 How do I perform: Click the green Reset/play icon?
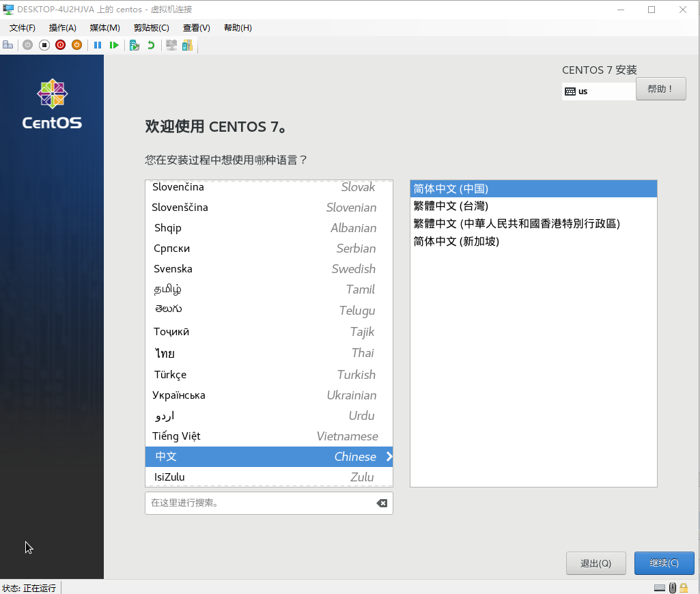[x=114, y=45]
